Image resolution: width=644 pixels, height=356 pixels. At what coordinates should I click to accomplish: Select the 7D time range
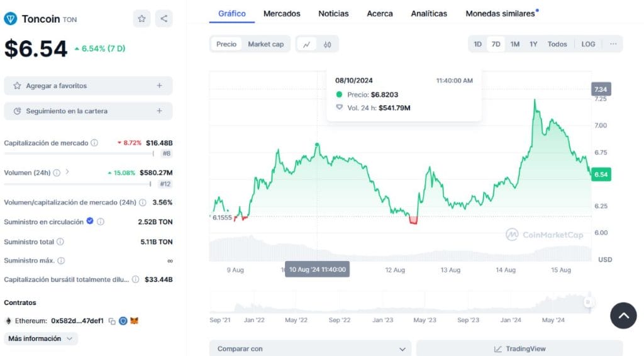[496, 44]
